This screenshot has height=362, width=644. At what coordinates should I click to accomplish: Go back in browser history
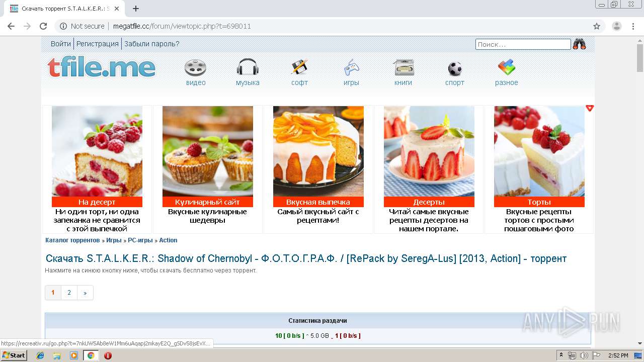(x=11, y=26)
